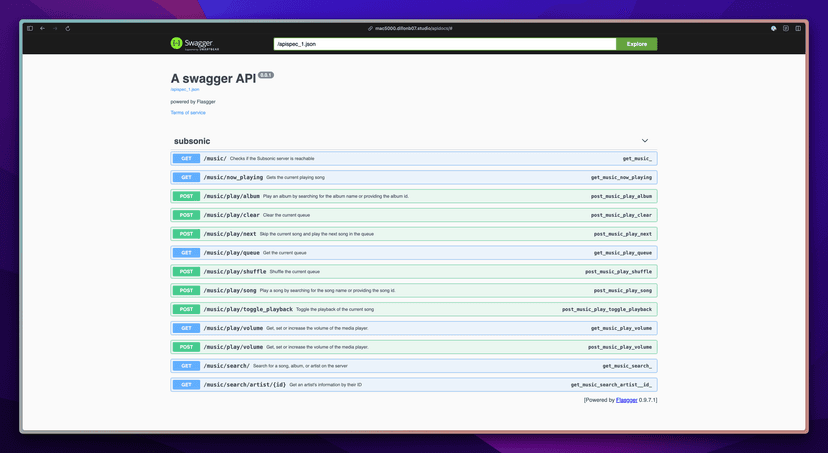Open the Terms of service link

(x=188, y=113)
